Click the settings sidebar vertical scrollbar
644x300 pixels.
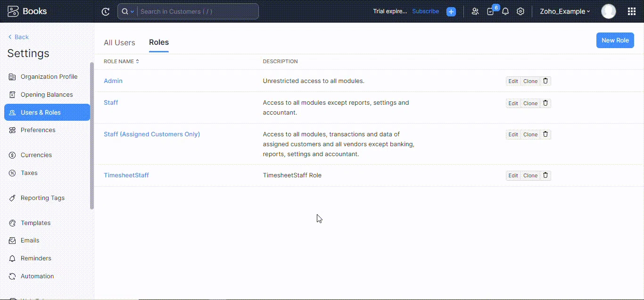pyautogui.click(x=92, y=136)
